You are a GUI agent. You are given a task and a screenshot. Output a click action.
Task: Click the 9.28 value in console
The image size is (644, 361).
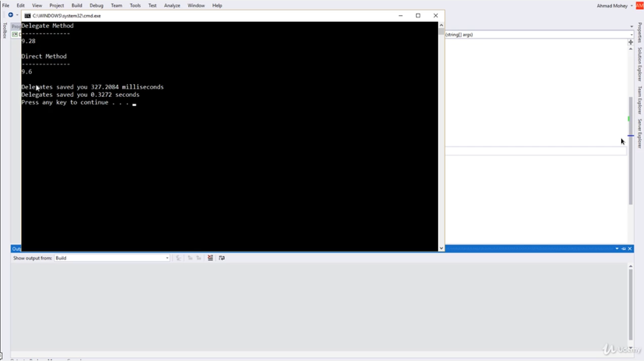tap(28, 41)
